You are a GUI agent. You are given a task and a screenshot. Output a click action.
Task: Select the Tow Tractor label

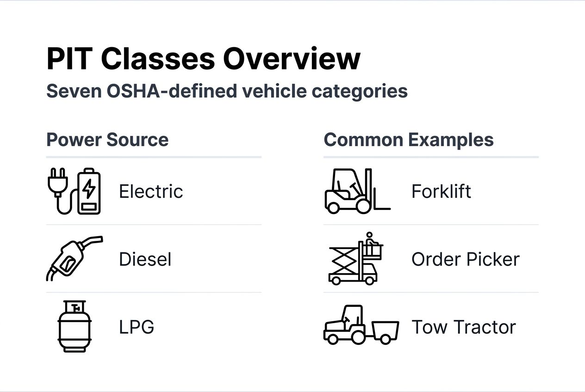(x=463, y=327)
